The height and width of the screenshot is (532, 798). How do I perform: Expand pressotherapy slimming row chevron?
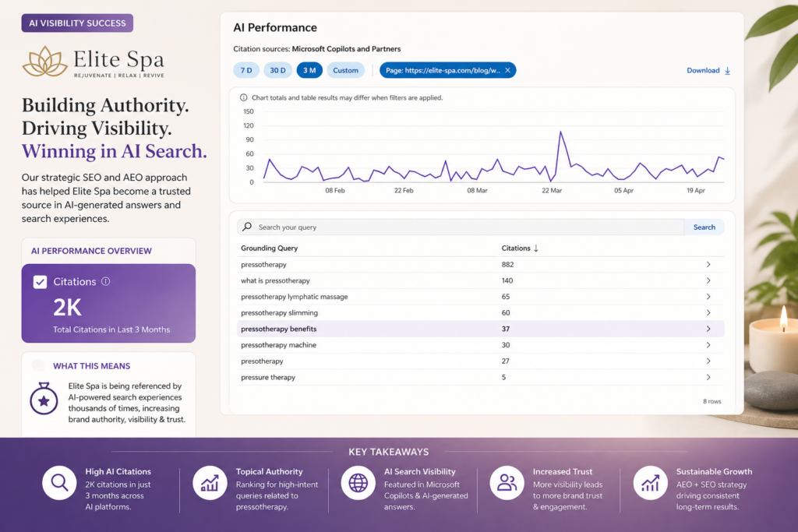[708, 313]
